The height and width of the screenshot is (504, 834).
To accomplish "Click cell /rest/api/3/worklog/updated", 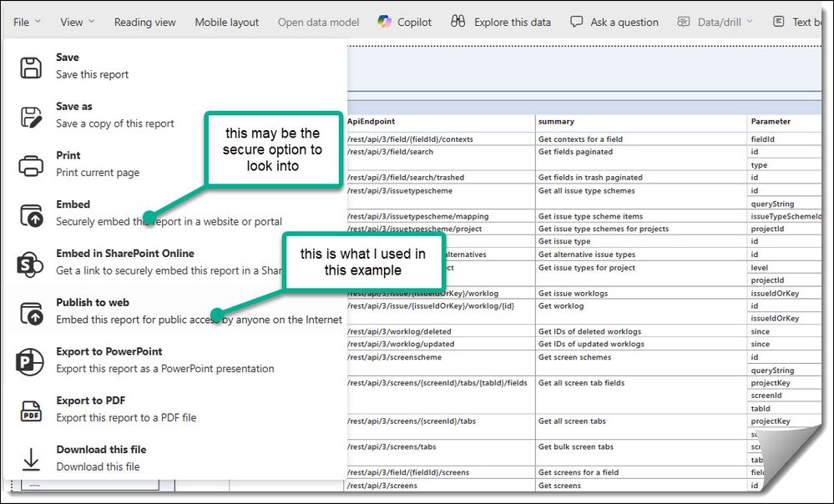I will click(x=441, y=344).
